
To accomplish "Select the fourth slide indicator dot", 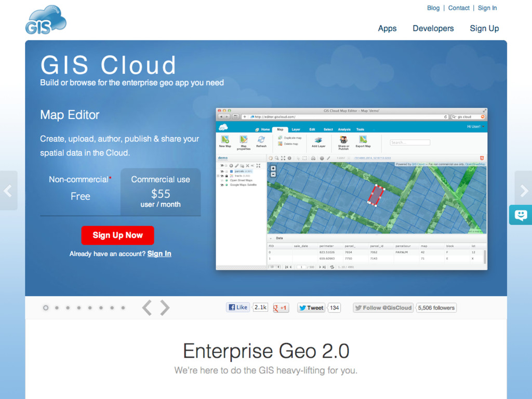I will coord(79,308).
